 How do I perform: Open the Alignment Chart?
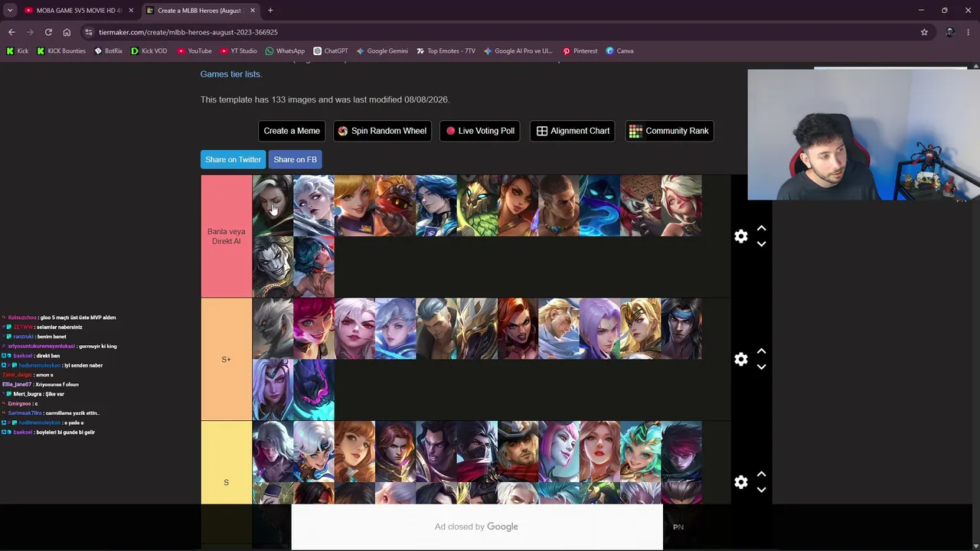pyautogui.click(x=573, y=131)
